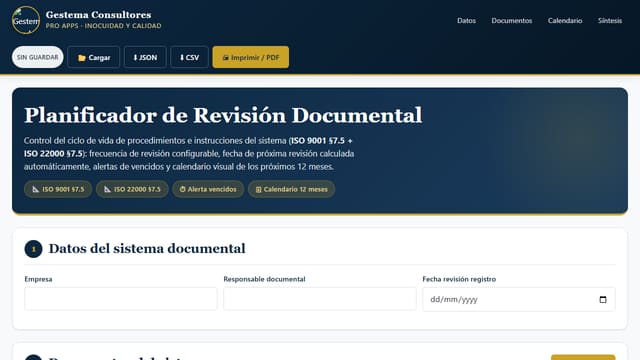The width and height of the screenshot is (640, 360).
Task: Select the ISO 9001 §7.5 badge
Action: 58,189
